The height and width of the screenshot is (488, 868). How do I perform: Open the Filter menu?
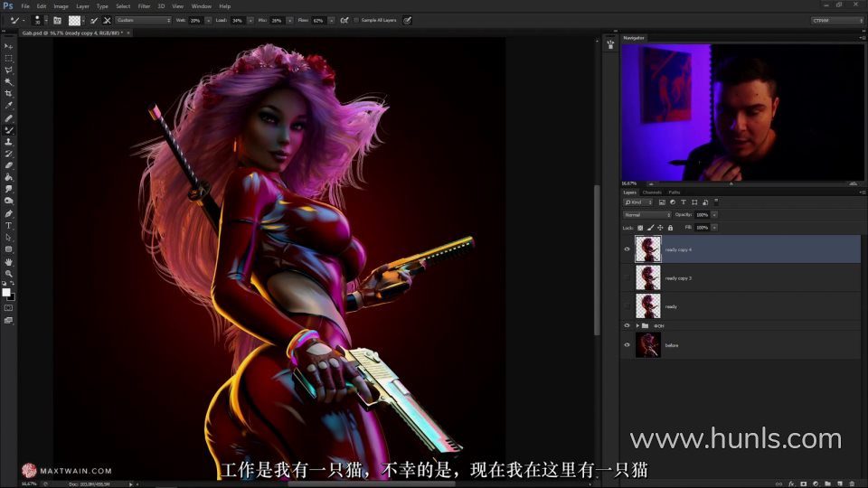[x=144, y=6]
